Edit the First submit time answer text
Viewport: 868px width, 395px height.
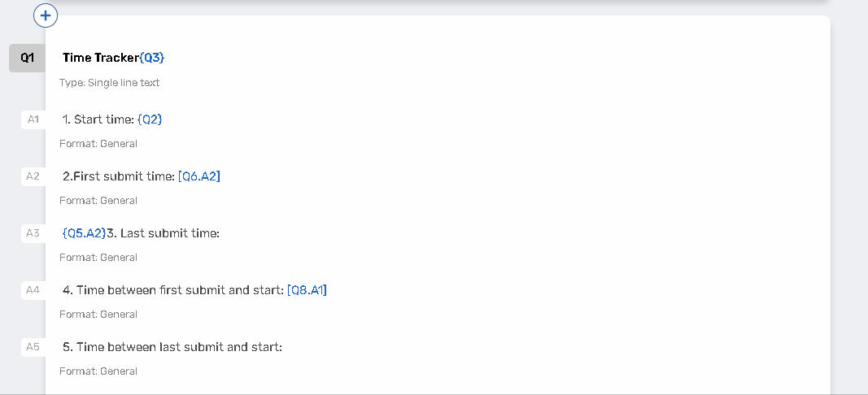[x=119, y=176]
